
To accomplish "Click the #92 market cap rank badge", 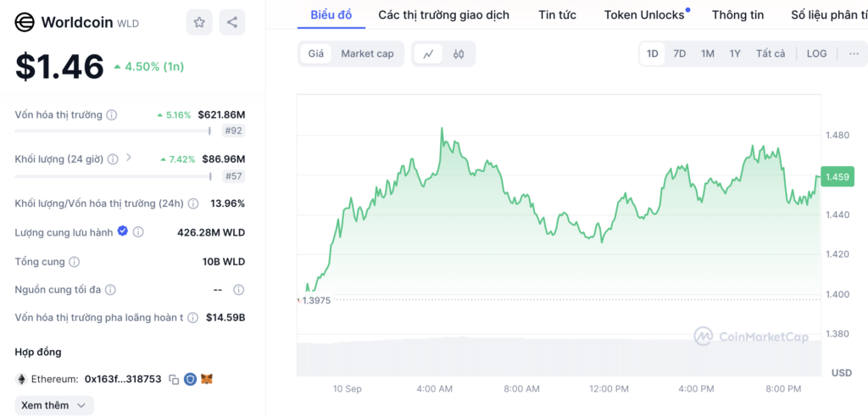I will coord(233,131).
